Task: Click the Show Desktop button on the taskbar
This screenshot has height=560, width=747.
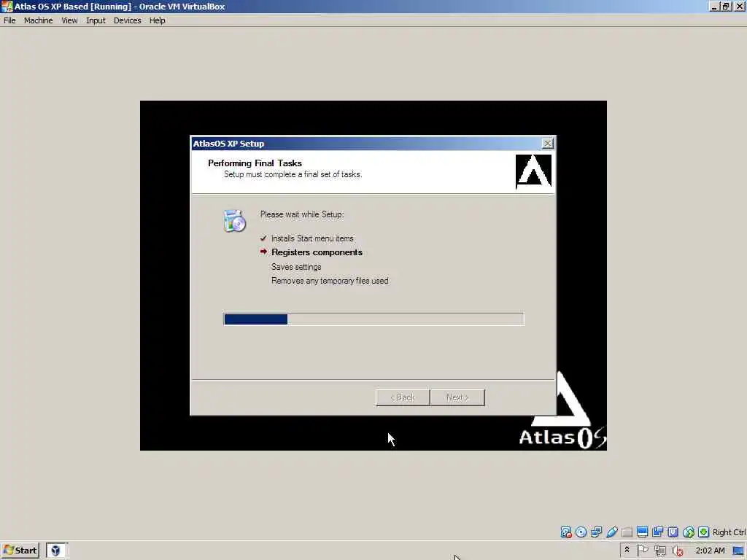Action: click(739, 551)
